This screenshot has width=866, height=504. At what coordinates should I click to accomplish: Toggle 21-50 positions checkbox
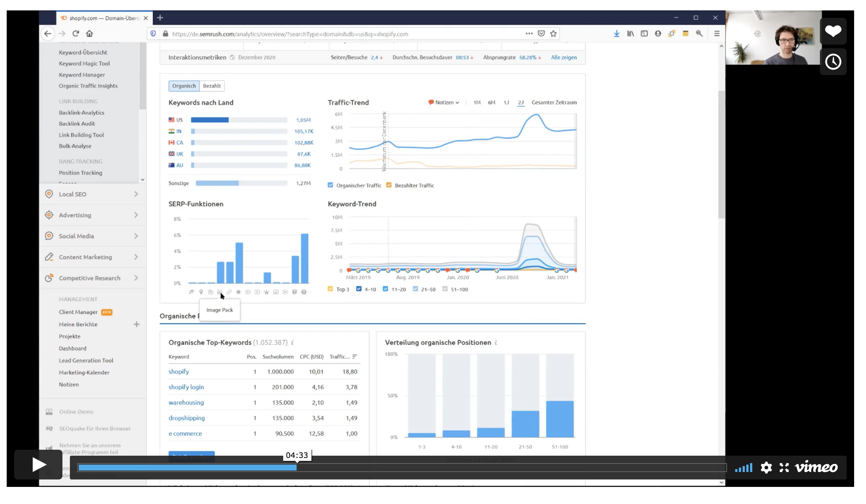pyautogui.click(x=415, y=289)
